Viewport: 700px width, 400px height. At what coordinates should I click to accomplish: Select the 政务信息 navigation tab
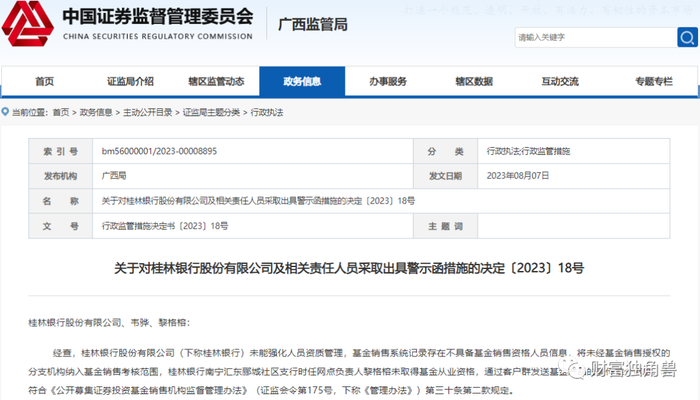(x=302, y=81)
